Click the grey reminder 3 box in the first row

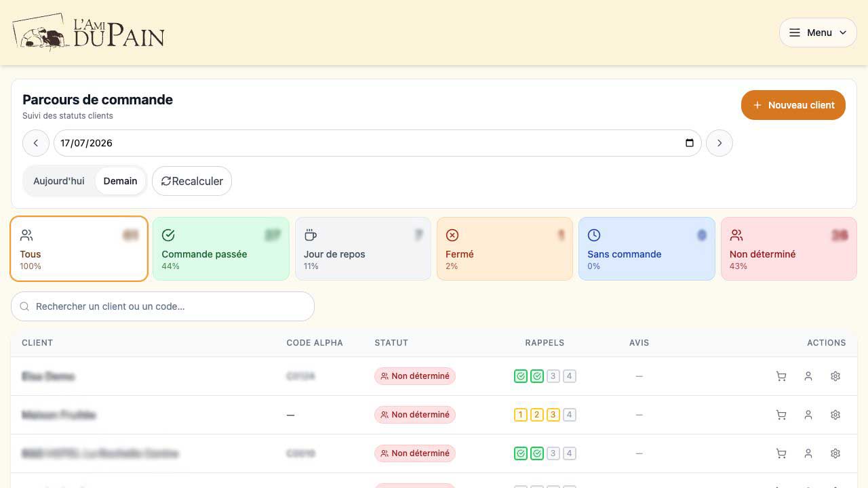pos(553,376)
